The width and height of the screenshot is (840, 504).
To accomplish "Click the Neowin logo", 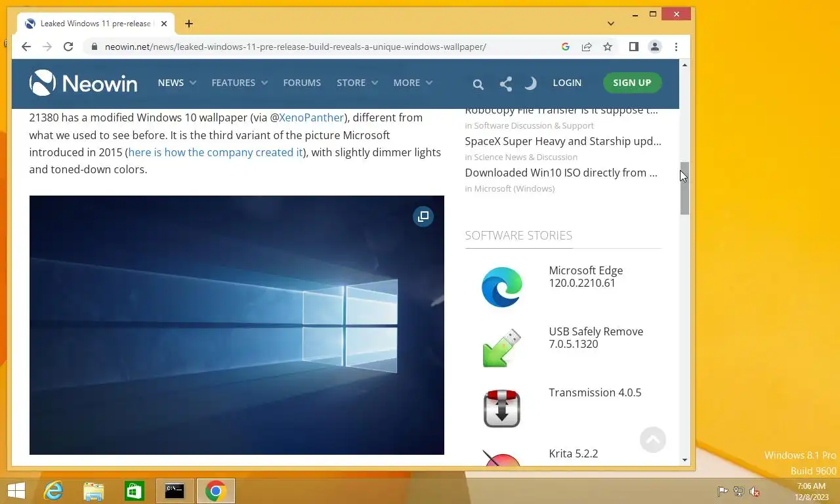I will (x=83, y=83).
